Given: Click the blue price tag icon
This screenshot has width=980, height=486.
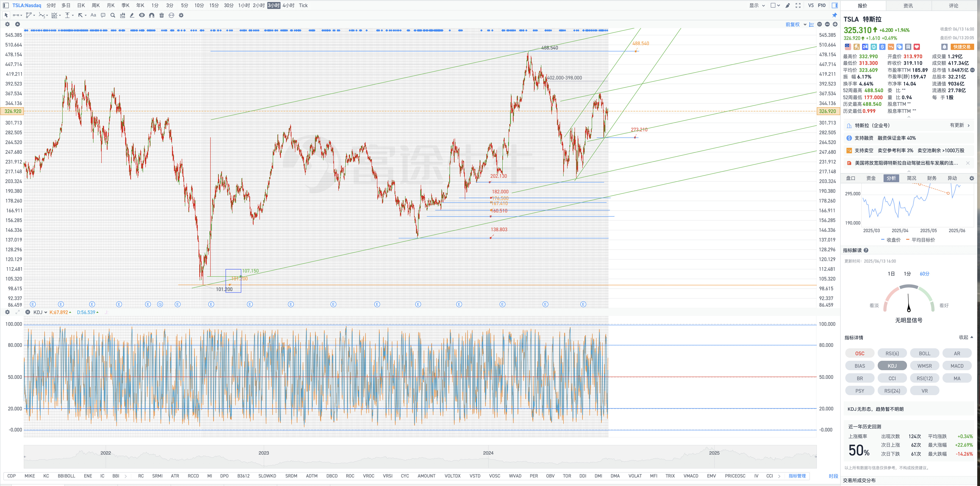Looking at the screenshot, I should pyautogui.click(x=900, y=47).
